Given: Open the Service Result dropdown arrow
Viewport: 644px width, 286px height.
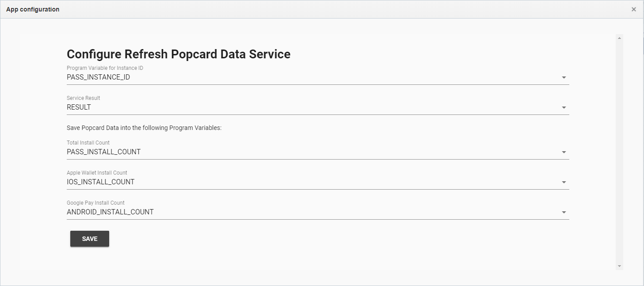Looking at the screenshot, I should tap(564, 108).
